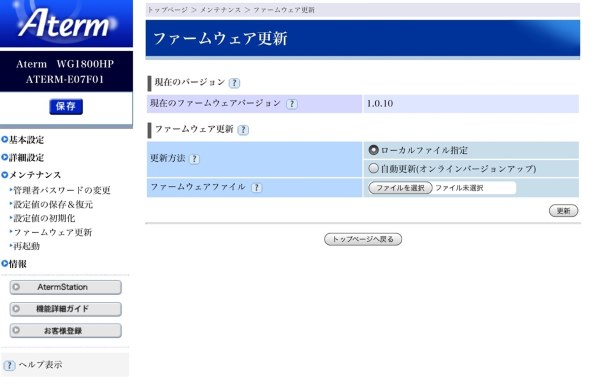This screenshot has width=596, height=391.
Task: Click the 保存 button
Action: 66,106
